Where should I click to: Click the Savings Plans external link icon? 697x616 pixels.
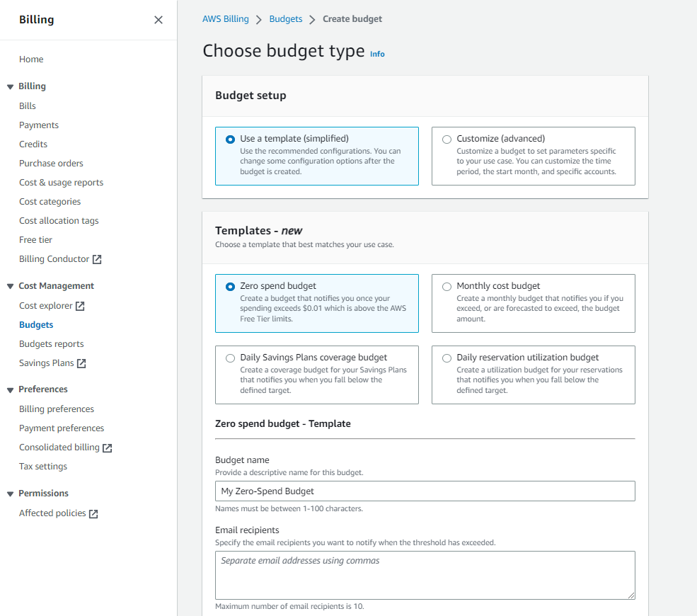tap(81, 363)
